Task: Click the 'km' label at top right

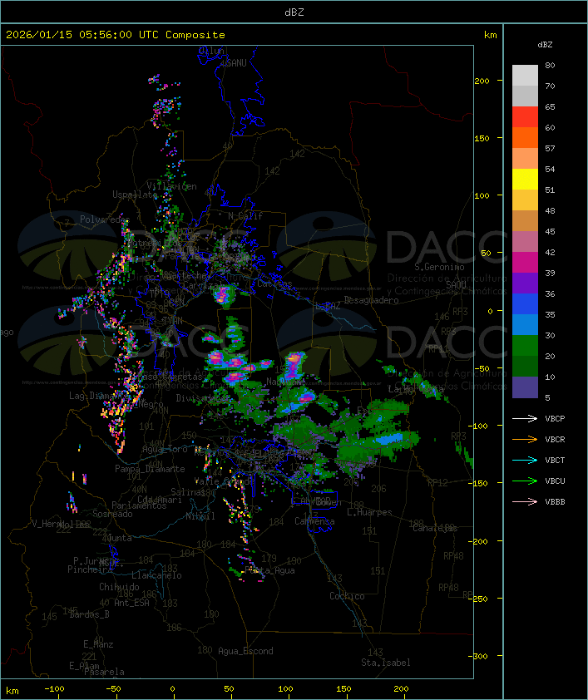Action: pos(490,35)
